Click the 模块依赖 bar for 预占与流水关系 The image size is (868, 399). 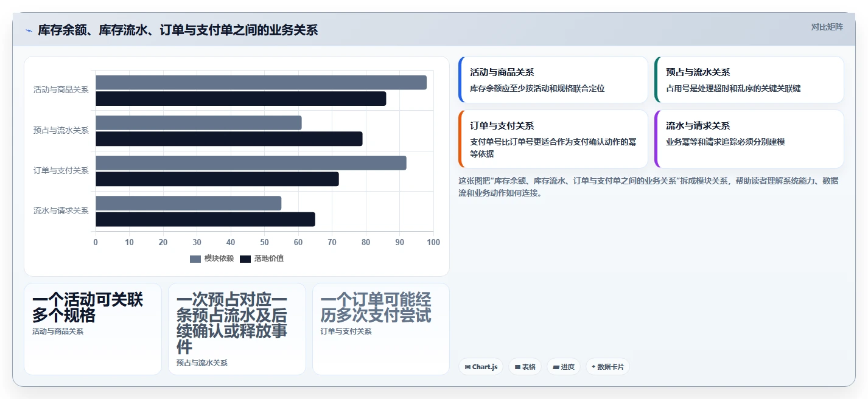pyautogui.click(x=198, y=123)
